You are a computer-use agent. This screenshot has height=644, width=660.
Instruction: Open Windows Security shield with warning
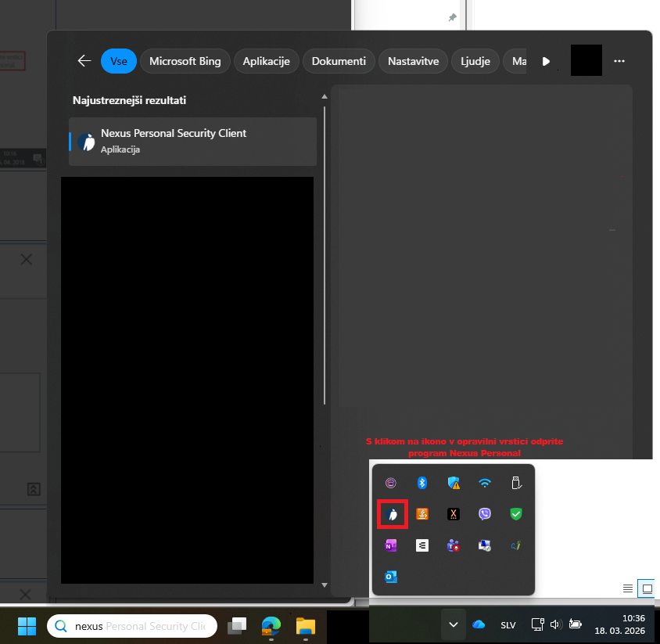pos(454,483)
